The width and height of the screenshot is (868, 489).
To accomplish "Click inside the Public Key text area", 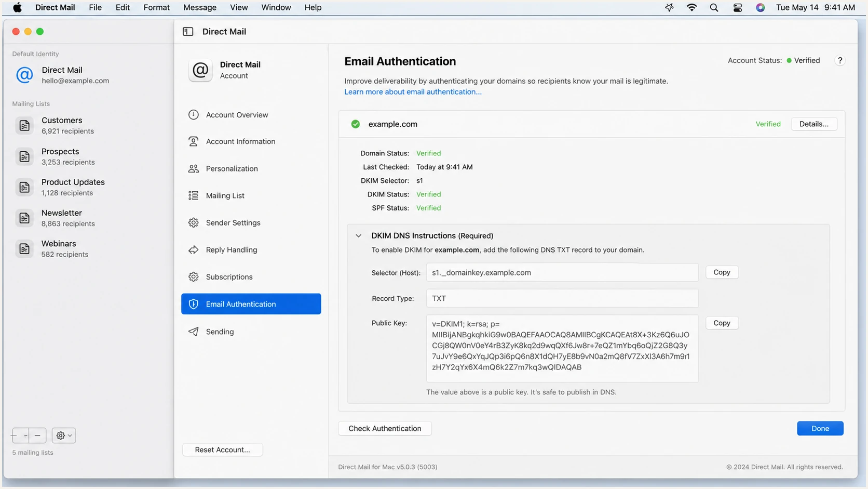I will [x=562, y=348].
